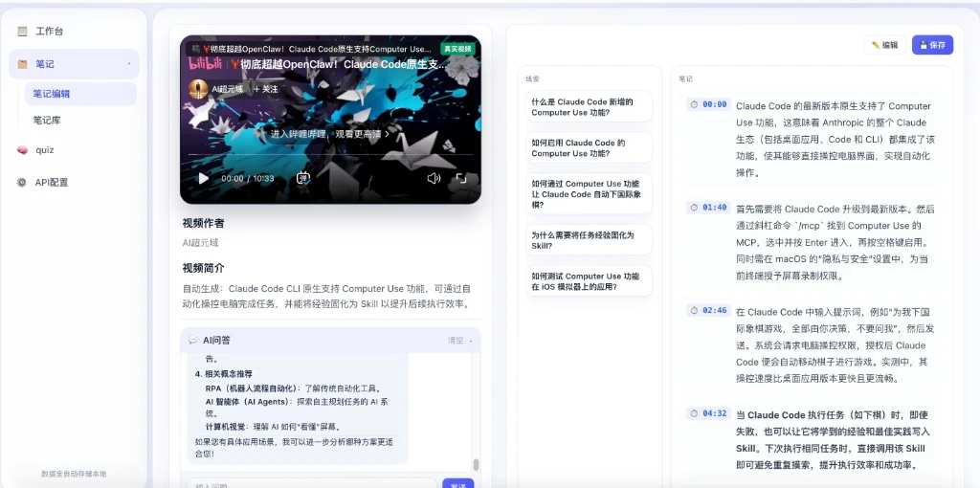Select the 笔记 notes sidebar item

pos(74,64)
